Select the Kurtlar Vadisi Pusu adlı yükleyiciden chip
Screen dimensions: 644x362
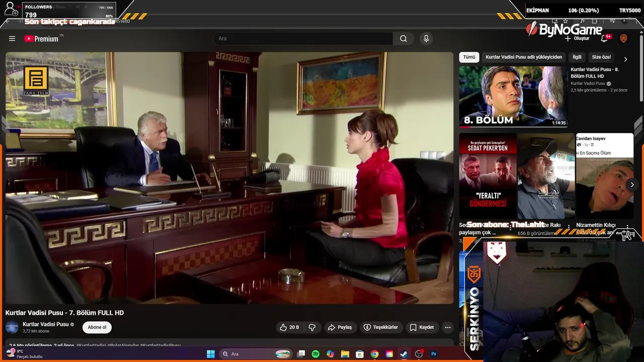524,57
